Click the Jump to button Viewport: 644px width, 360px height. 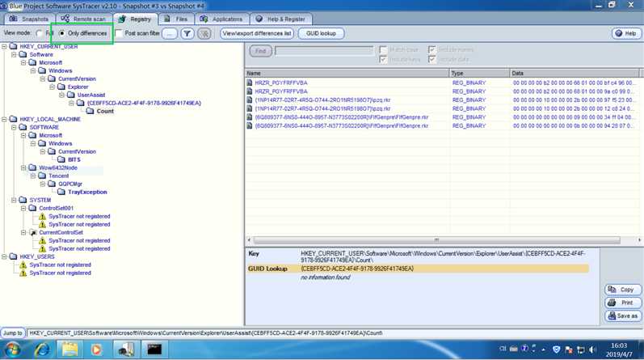tap(13, 333)
